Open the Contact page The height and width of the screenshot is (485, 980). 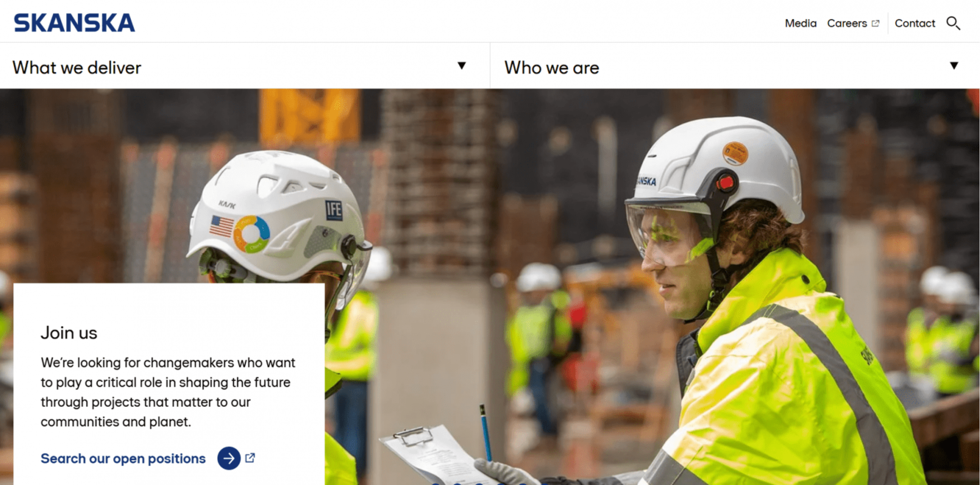pyautogui.click(x=915, y=23)
